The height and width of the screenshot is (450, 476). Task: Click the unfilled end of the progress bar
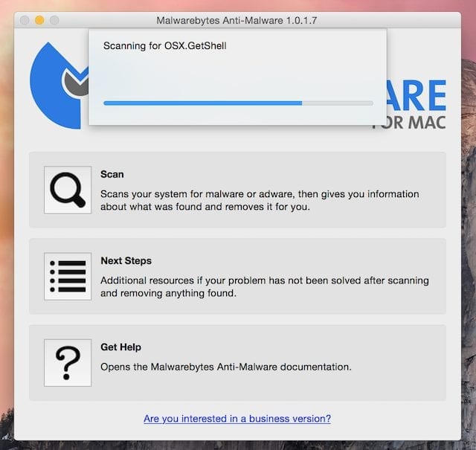337,103
